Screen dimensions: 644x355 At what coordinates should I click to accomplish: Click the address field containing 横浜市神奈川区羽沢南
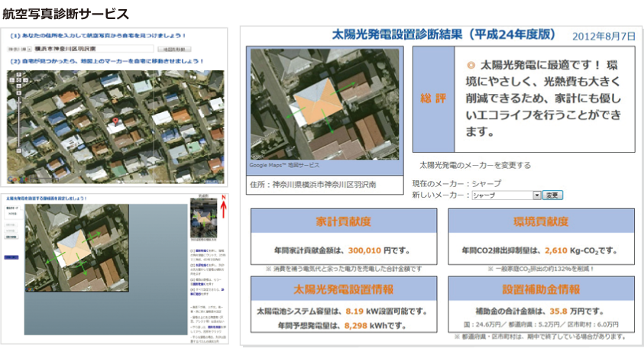click(x=93, y=49)
